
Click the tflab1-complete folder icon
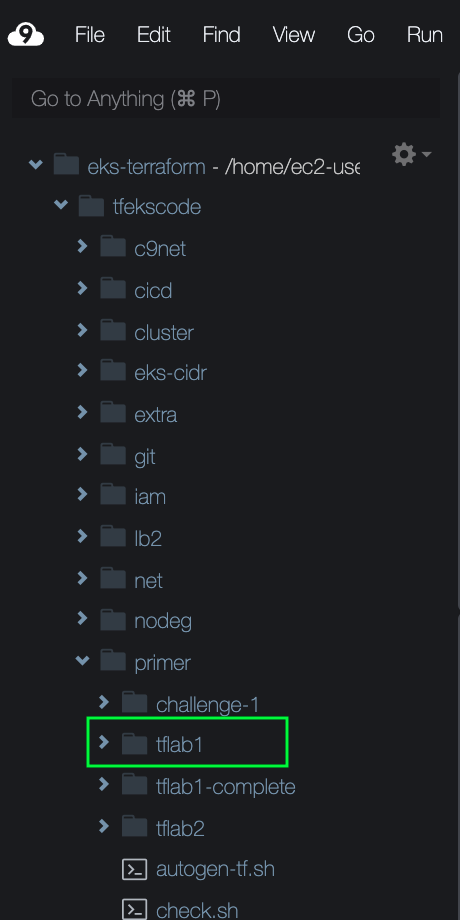[x=134, y=786]
